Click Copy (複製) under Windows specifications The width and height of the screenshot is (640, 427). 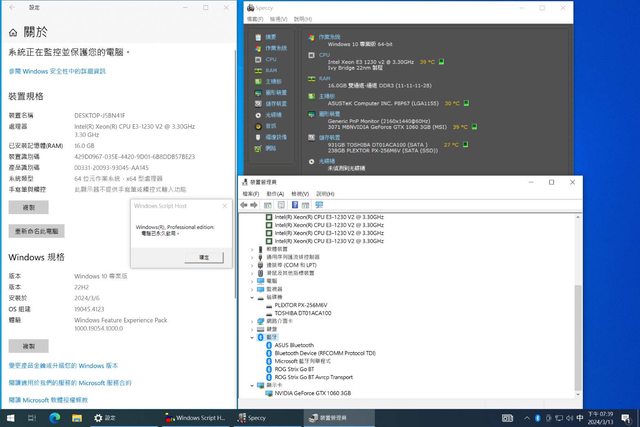29,346
